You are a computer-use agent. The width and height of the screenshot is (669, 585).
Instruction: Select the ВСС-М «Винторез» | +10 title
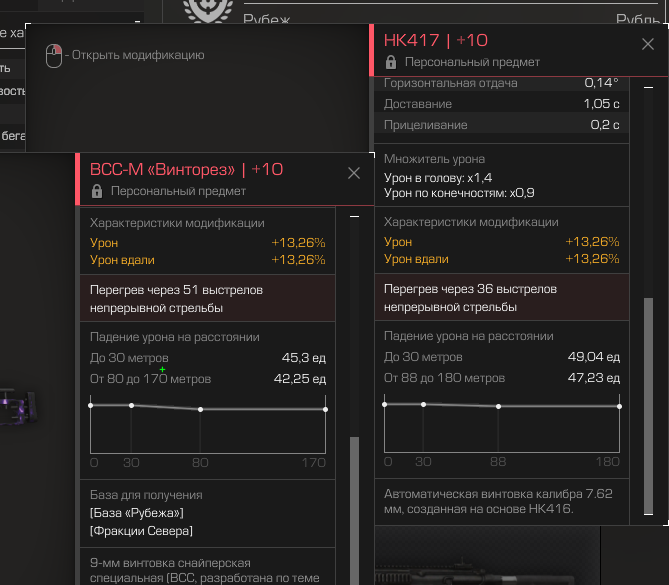(186, 170)
